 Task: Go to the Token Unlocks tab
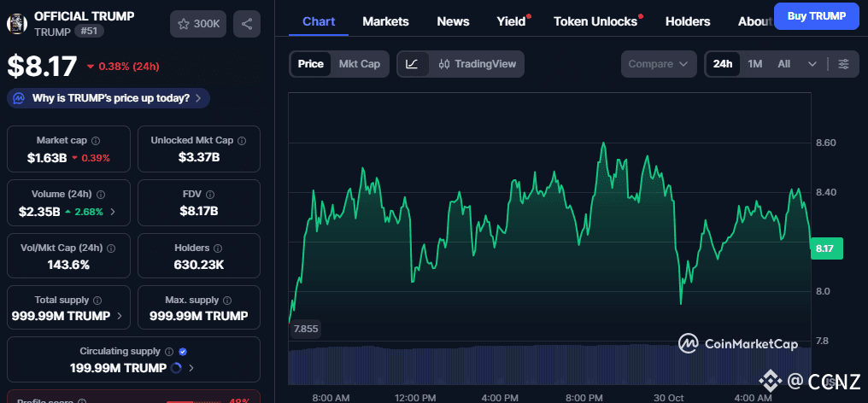click(595, 21)
